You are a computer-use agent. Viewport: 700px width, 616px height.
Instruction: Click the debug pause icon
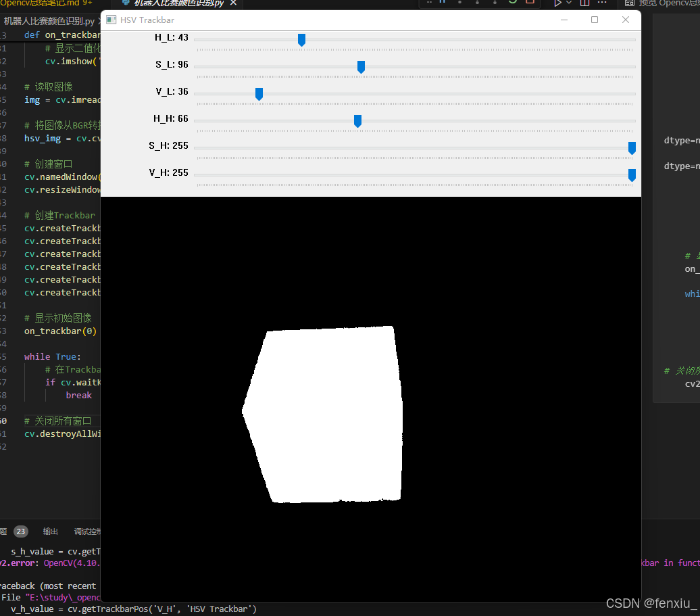pyautogui.click(x=443, y=2)
